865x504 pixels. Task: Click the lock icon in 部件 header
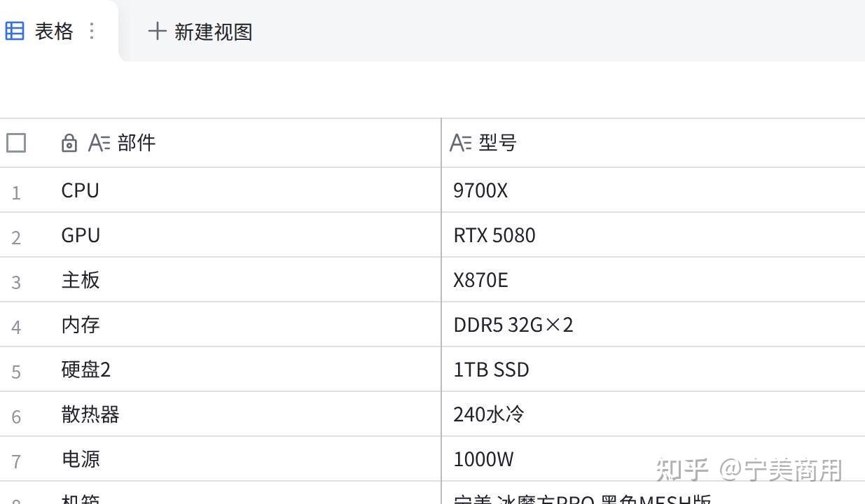(x=69, y=143)
